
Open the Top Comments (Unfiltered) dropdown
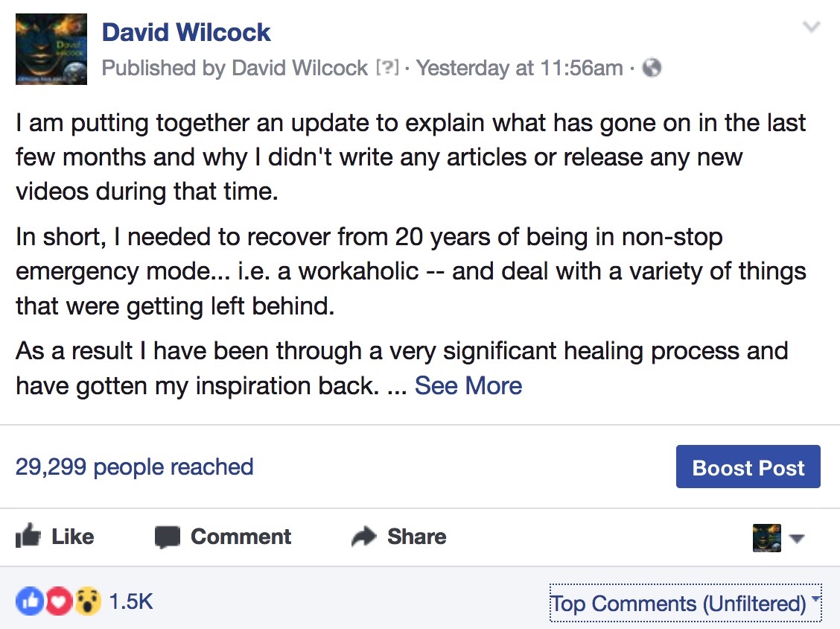[685, 603]
